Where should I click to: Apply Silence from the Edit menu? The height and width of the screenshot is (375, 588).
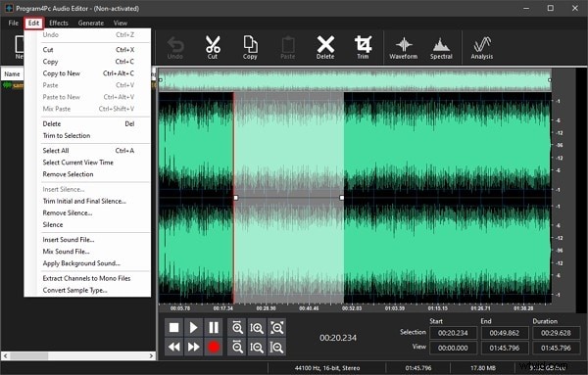point(87,225)
